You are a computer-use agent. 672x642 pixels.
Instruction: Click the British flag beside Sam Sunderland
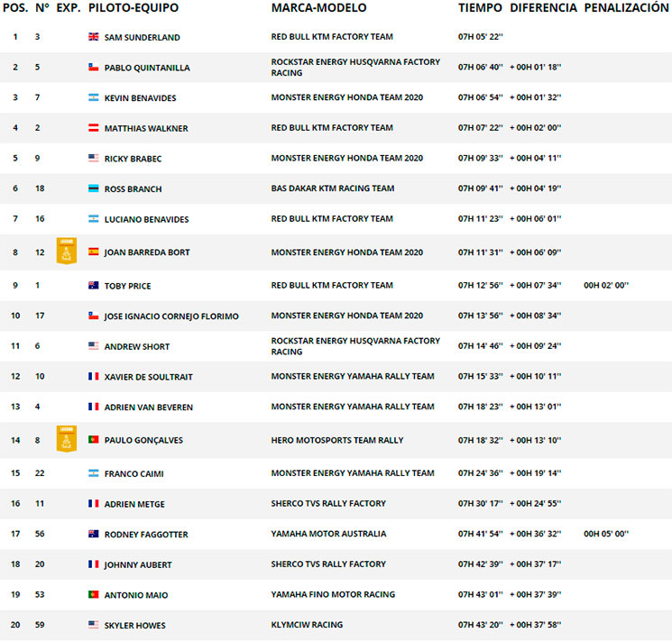pos(94,37)
